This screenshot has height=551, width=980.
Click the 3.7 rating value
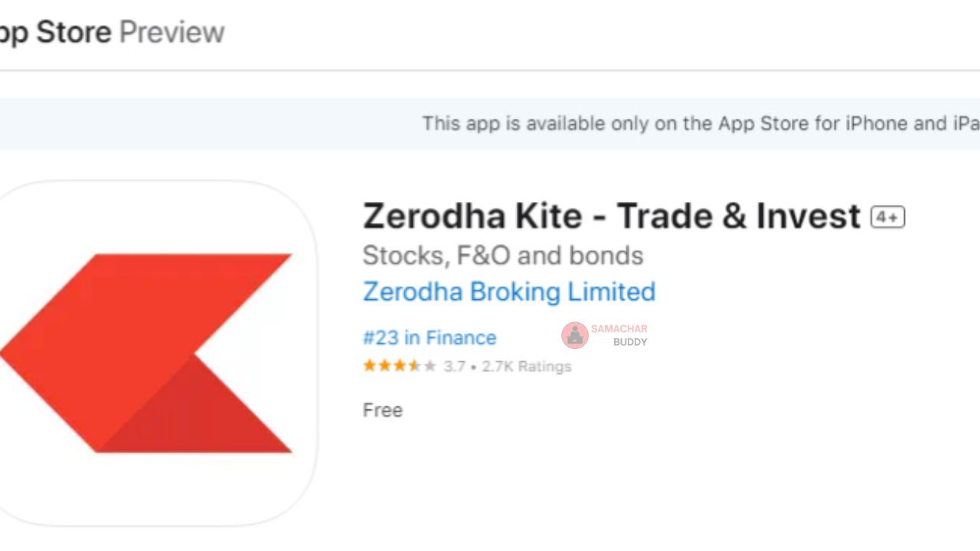pos(455,366)
